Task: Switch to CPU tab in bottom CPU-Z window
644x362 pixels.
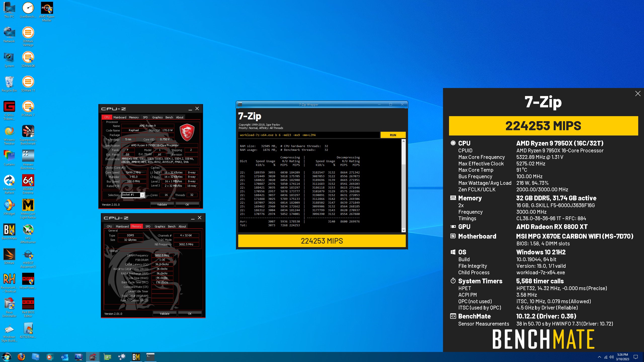Action: coord(109,227)
